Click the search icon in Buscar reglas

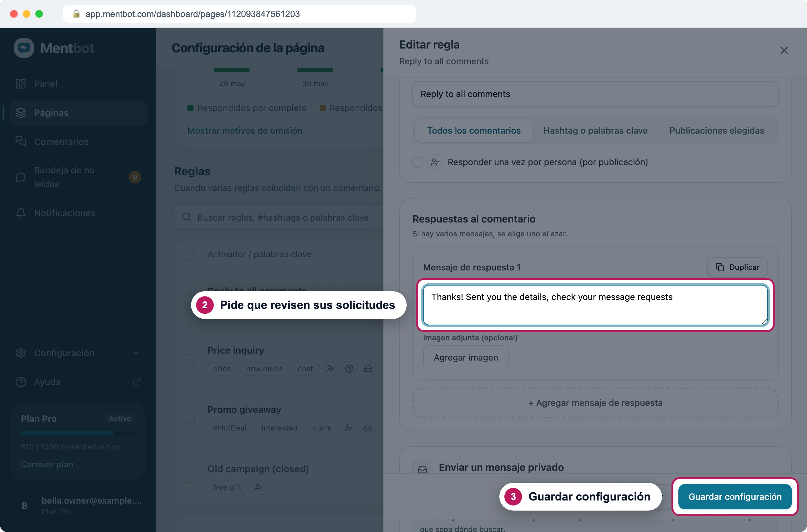tap(187, 217)
